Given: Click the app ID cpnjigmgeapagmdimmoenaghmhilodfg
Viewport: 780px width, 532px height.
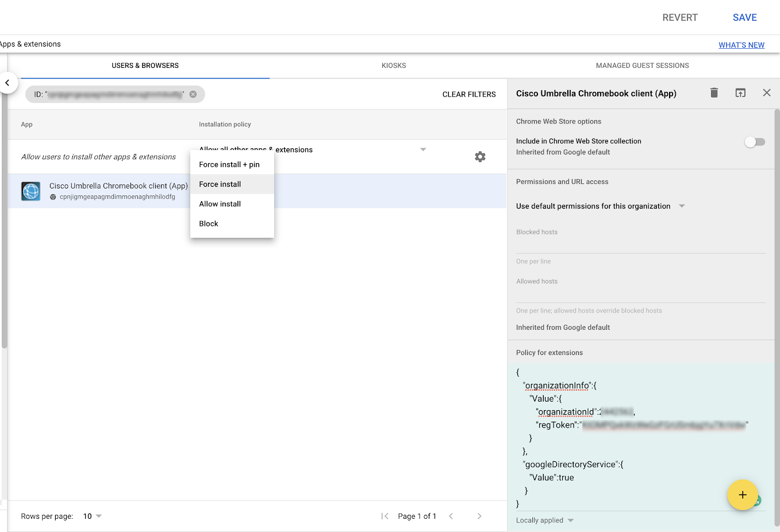Looking at the screenshot, I should click(x=117, y=196).
